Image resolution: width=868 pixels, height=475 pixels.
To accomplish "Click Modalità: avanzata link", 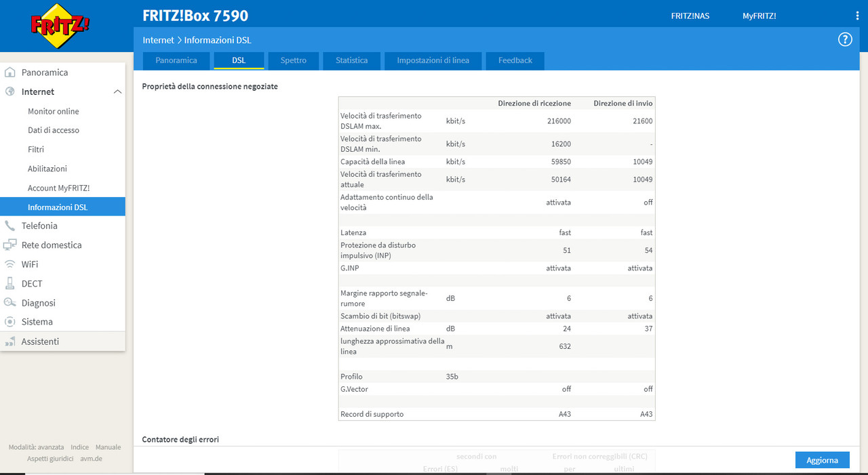I will 37,447.
